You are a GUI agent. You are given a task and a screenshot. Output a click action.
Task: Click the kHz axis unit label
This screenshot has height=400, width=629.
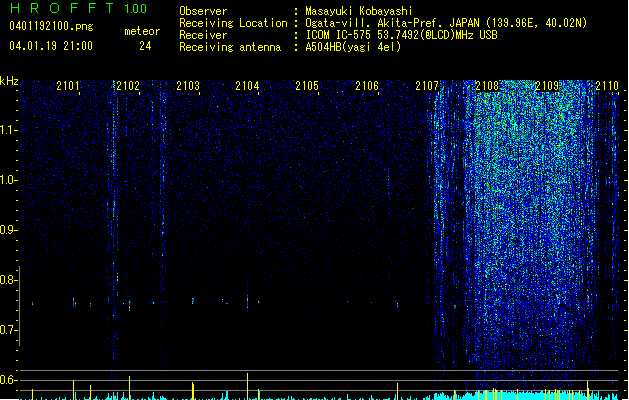[x=9, y=81]
